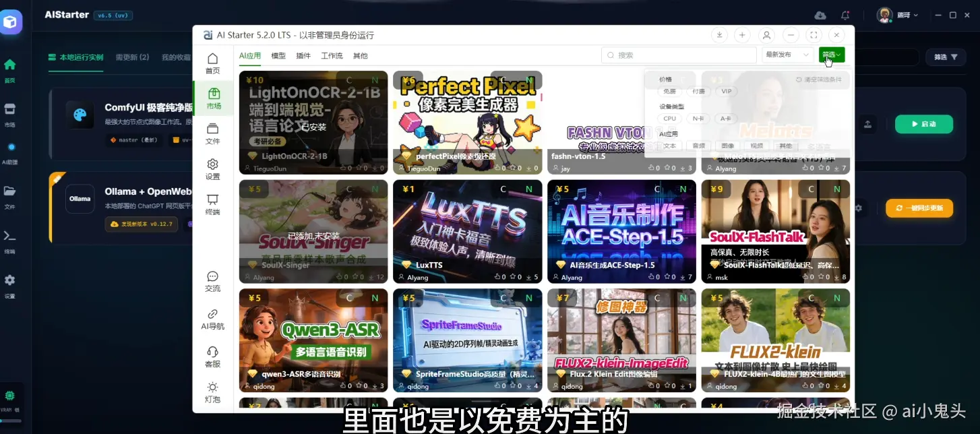Open 客服 support in the sidebar

coord(212,357)
